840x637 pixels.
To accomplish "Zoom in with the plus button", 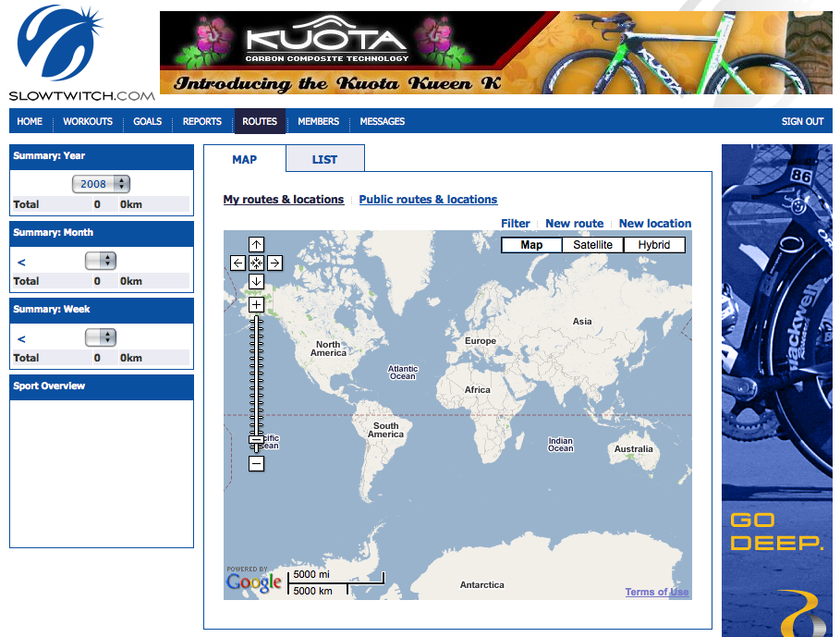I will click(x=257, y=304).
